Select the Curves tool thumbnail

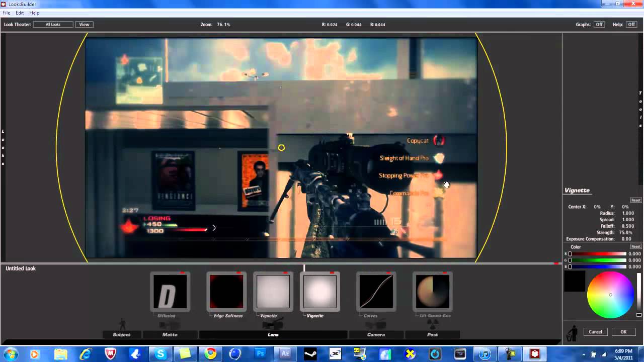(x=376, y=292)
